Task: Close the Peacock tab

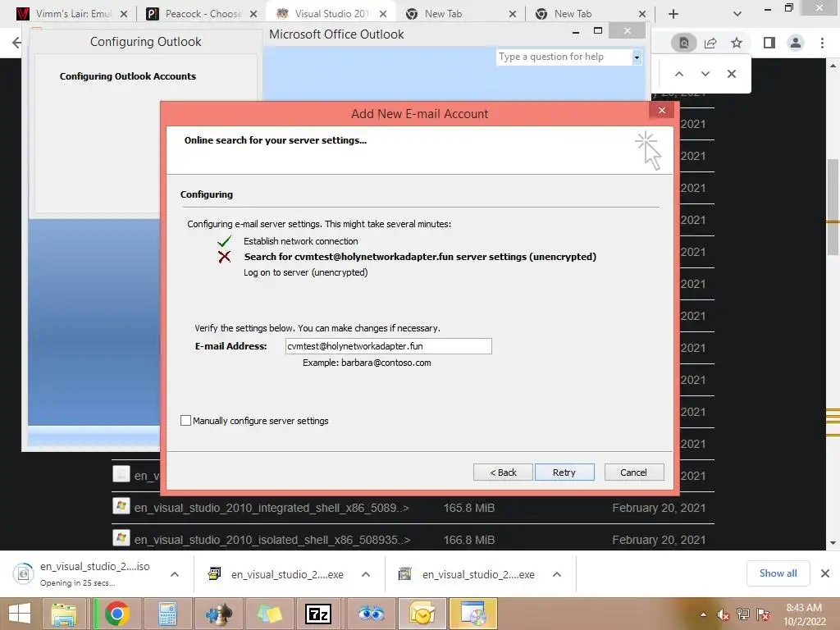Action: point(253,14)
